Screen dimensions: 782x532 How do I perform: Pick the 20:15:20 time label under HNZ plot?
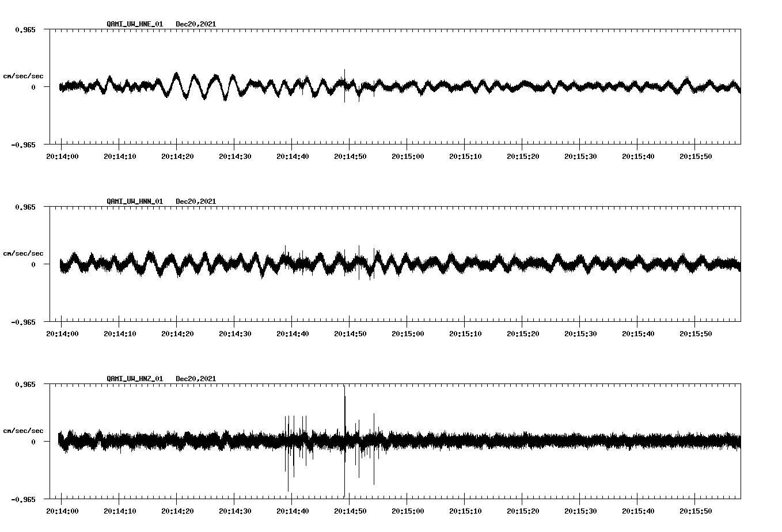(x=523, y=511)
